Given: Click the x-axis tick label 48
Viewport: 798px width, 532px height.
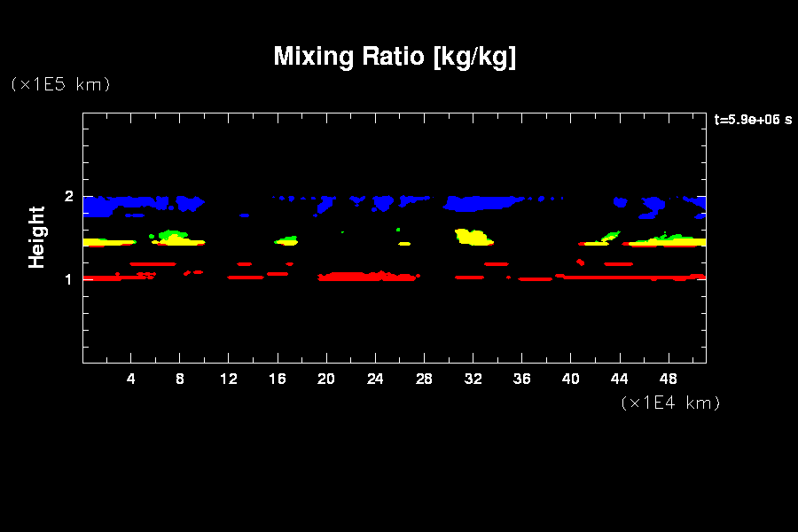Looking at the screenshot, I should pos(668,379).
